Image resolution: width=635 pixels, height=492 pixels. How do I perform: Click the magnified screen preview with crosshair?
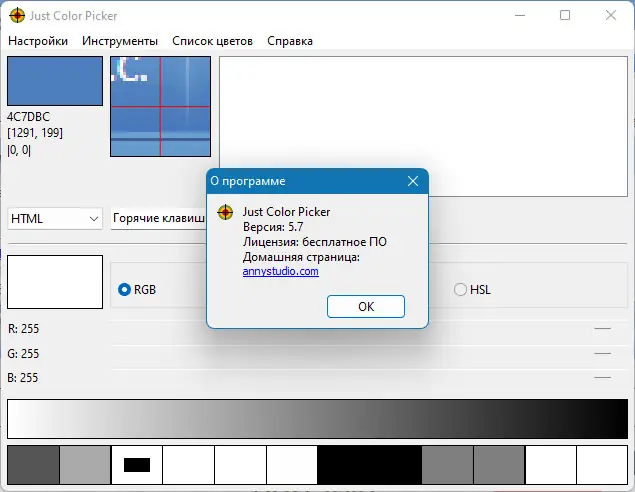click(160, 106)
